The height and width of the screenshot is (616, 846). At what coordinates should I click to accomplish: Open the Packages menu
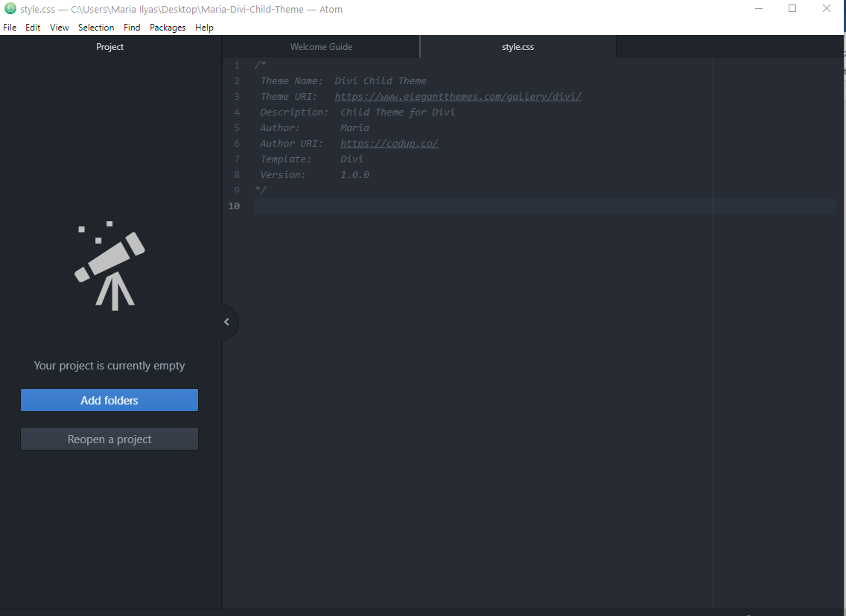click(168, 28)
